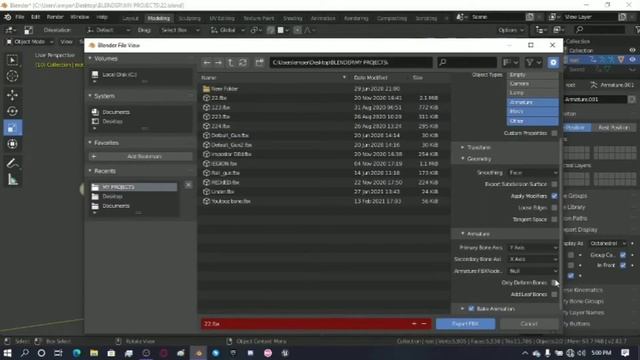Image resolution: width=640 pixels, height=360 pixels.
Task: Select Default_Gun.fbx file
Action: pyautogui.click(x=230, y=136)
